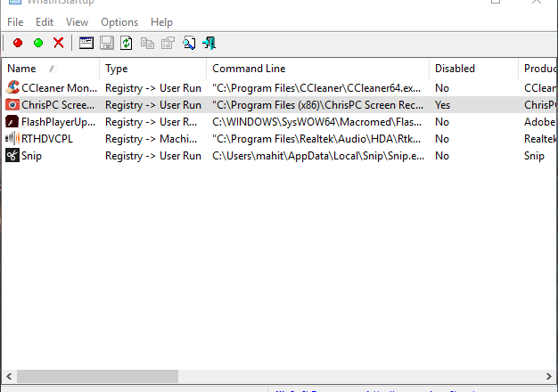The height and width of the screenshot is (392, 558).
Task: Click the Find magnifier toolbar icon
Action: tap(189, 43)
